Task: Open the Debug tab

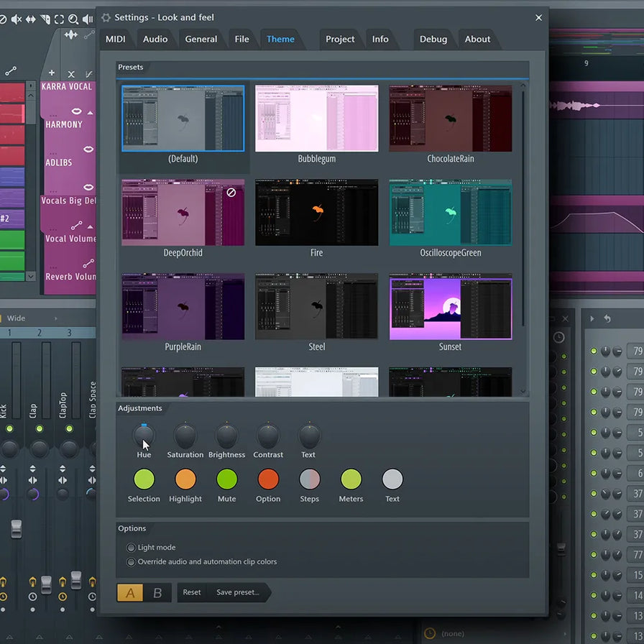Action: pos(433,40)
